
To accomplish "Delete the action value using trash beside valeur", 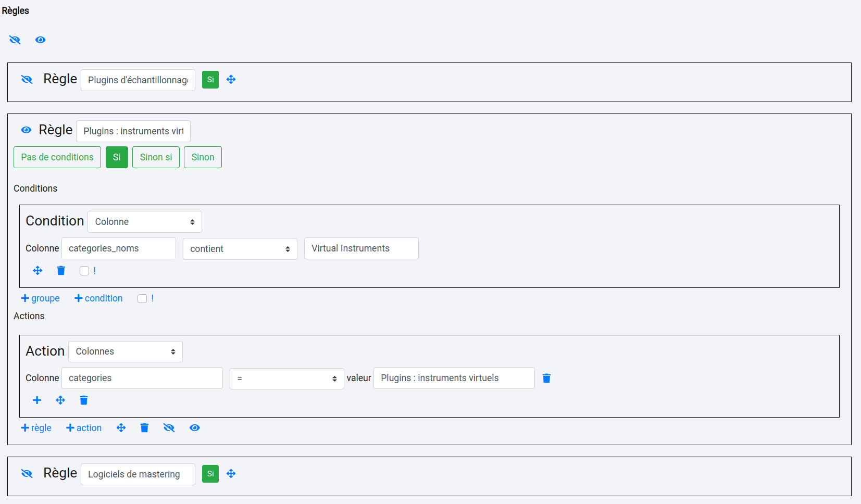I will click(x=546, y=378).
